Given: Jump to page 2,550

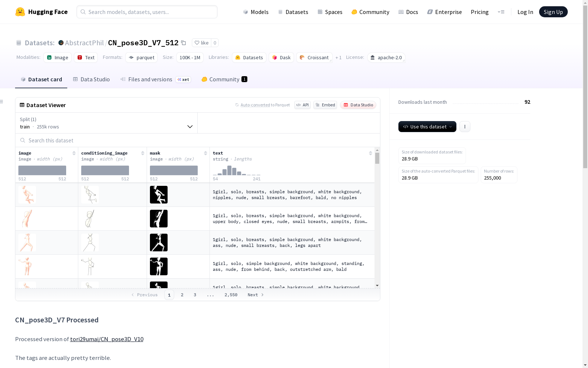Looking at the screenshot, I should coord(231,295).
